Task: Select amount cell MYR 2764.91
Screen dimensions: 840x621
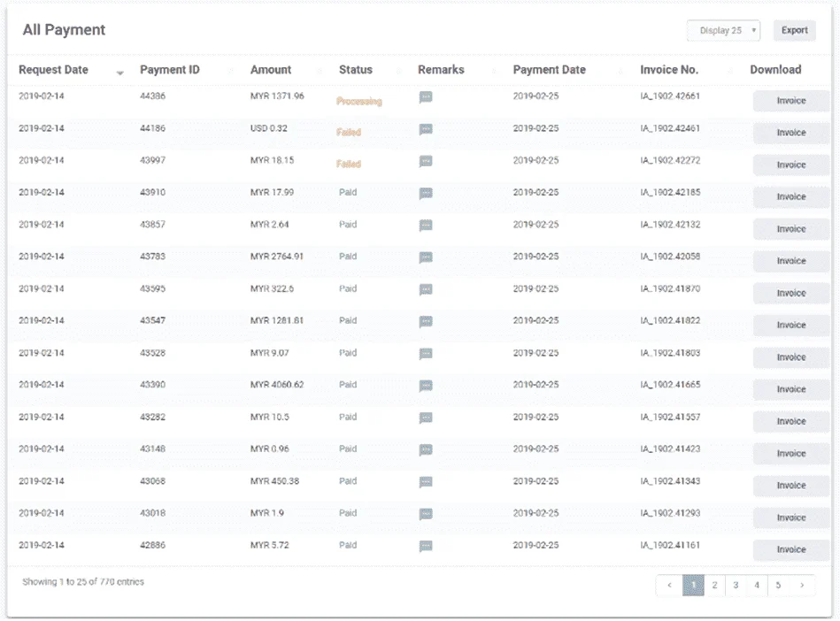Action: [276, 257]
